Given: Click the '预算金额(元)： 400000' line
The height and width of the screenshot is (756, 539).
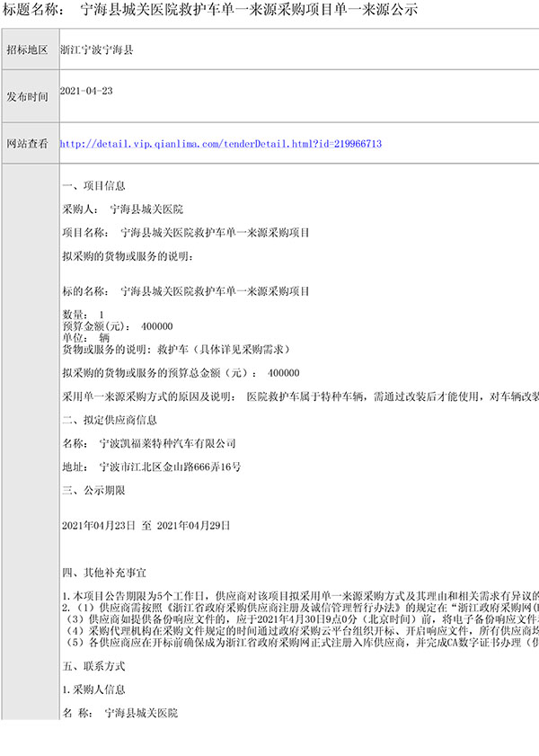Looking at the screenshot, I should tap(118, 326).
